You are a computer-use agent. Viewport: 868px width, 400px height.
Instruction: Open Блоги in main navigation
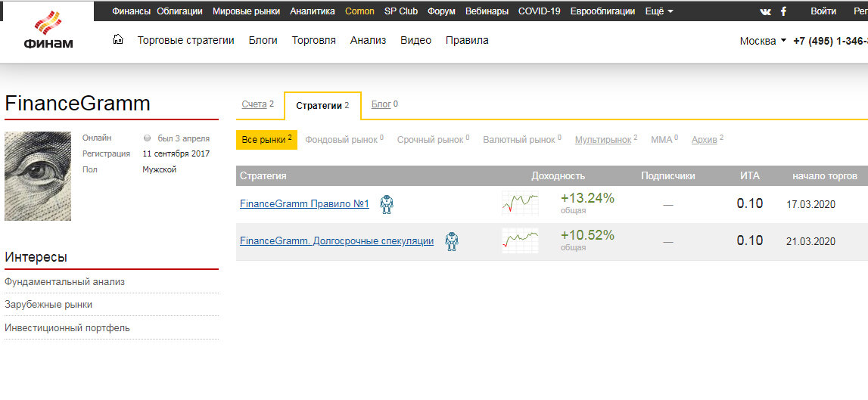click(x=263, y=40)
